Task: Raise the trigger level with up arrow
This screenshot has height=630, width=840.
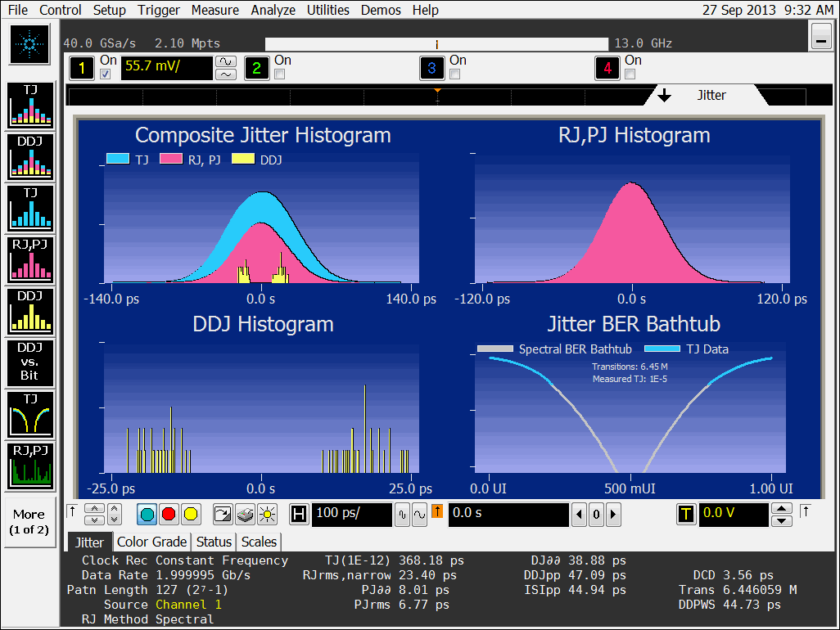Action: click(x=782, y=508)
